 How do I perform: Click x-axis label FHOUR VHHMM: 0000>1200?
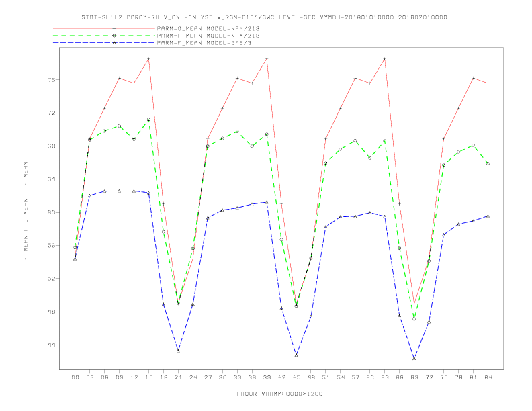point(279,394)
